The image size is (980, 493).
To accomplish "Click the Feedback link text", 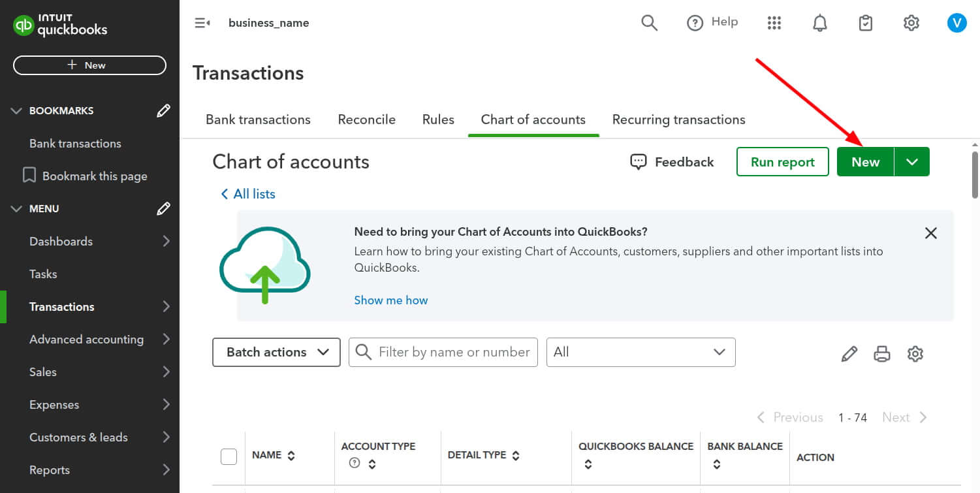I will (684, 162).
